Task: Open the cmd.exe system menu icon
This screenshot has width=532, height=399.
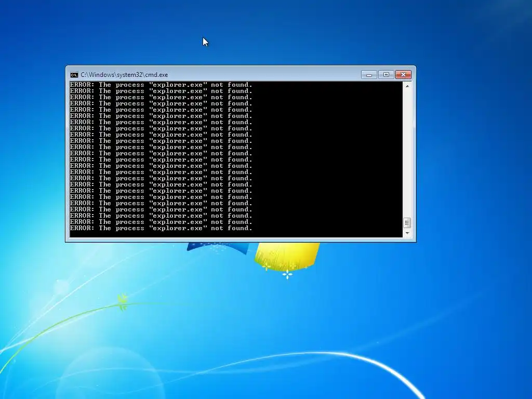Action: tap(74, 75)
